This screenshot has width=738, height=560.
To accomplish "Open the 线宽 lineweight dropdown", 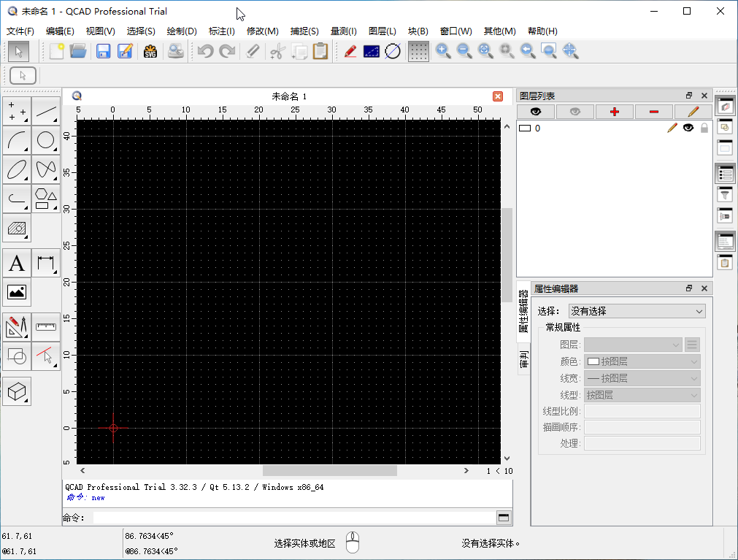I will [642, 378].
